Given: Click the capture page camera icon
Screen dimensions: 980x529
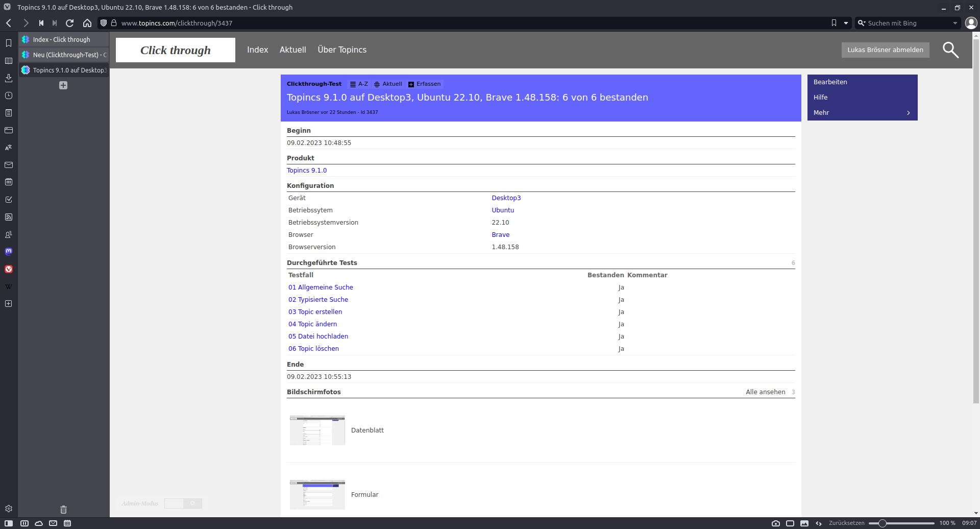Looking at the screenshot, I should [776, 523].
